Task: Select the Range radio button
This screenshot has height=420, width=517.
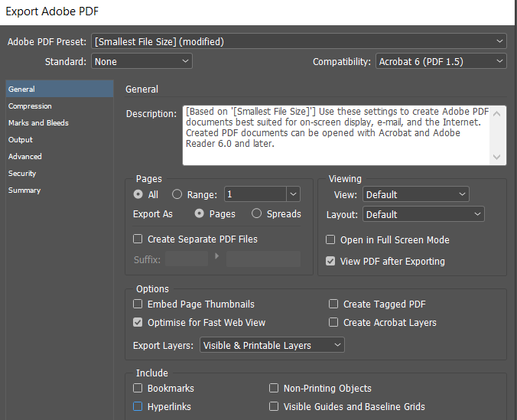Action: click(x=177, y=194)
